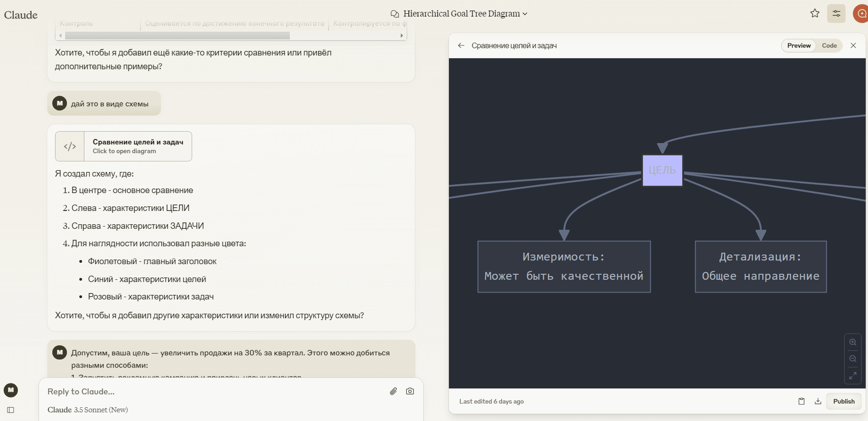Zoom in on the diagram
The image size is (868, 421).
[853, 342]
